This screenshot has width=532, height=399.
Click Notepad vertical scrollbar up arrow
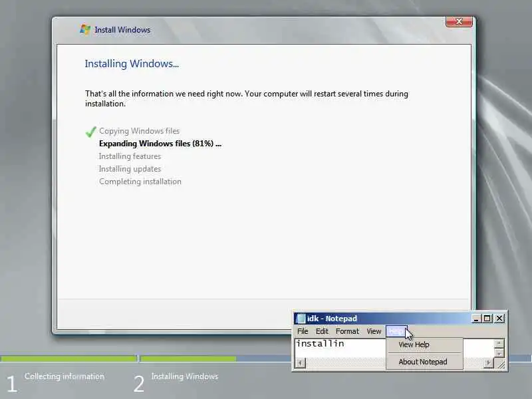point(499,343)
